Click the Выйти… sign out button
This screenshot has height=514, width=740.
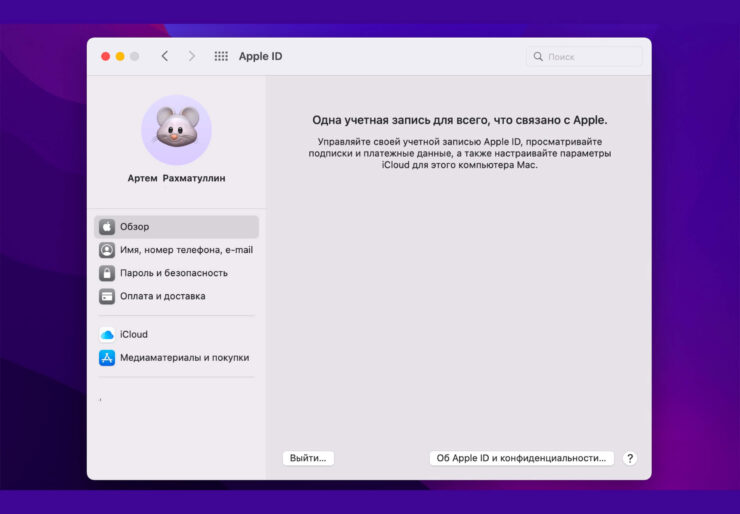(x=308, y=458)
